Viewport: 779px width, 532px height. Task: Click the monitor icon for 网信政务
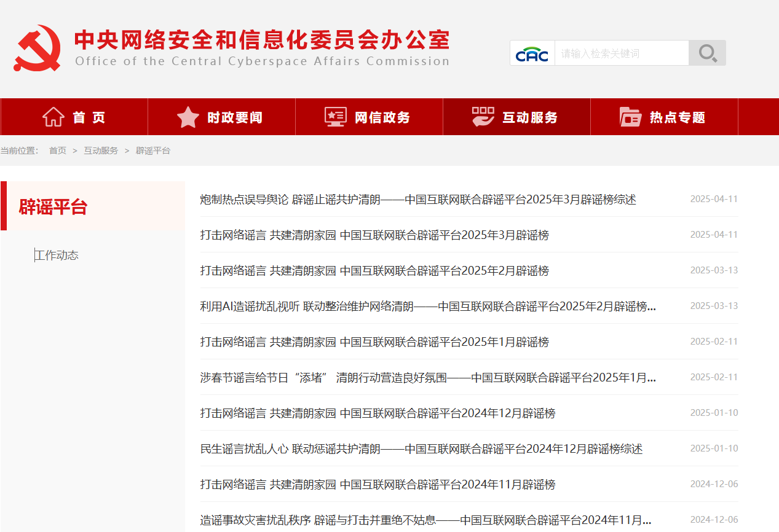click(x=335, y=117)
